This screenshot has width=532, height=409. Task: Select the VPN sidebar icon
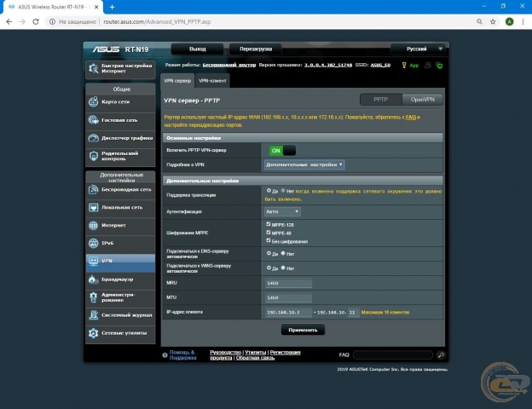coord(93,261)
